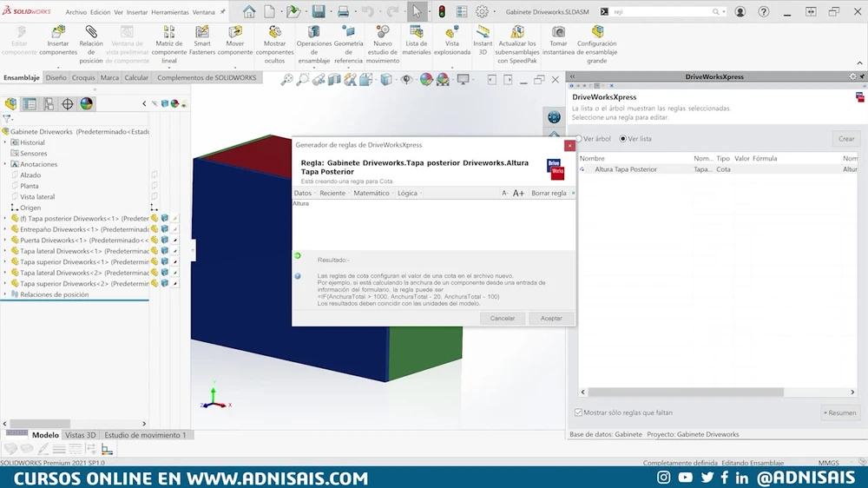
Task: Open Matriz de componente lineal
Action: click(x=169, y=44)
